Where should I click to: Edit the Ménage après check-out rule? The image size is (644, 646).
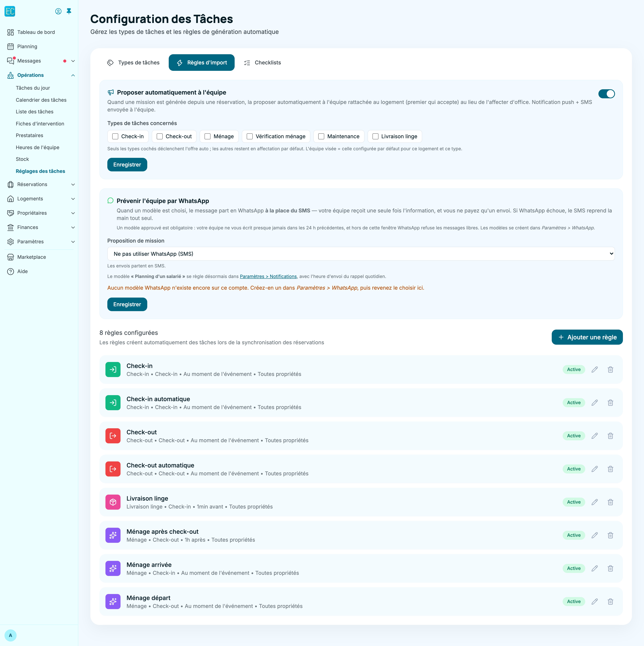[x=594, y=535]
